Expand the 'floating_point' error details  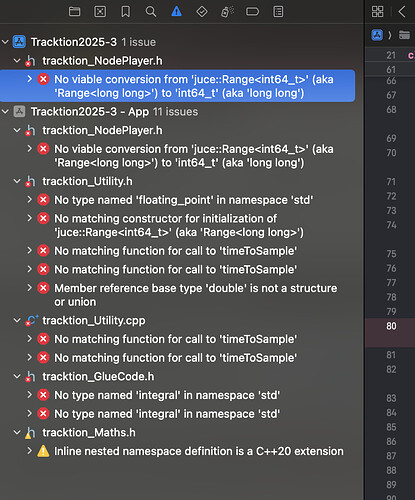(30, 200)
